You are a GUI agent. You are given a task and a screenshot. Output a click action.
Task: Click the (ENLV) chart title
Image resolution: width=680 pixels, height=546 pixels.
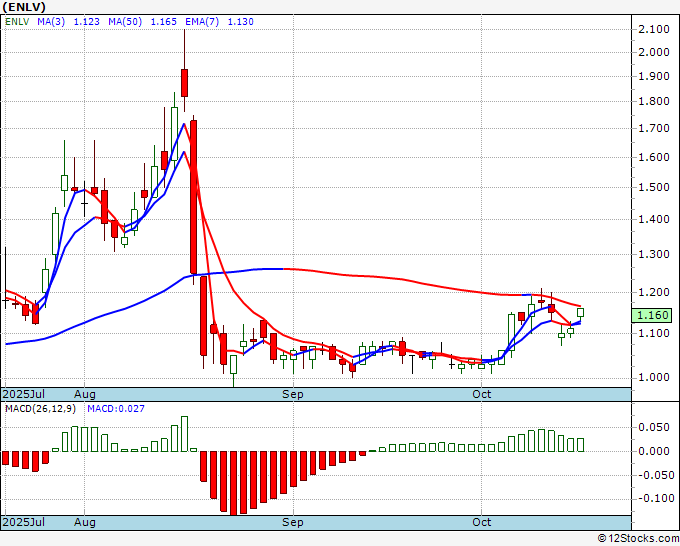coord(24,7)
